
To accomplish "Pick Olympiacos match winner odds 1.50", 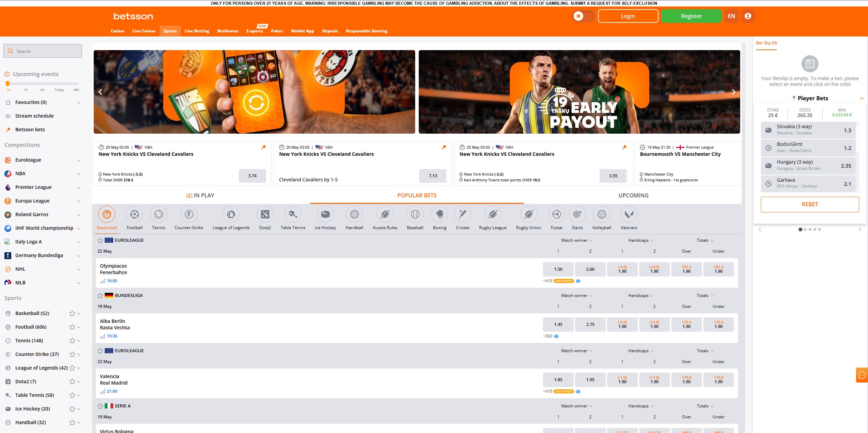I will 558,269.
